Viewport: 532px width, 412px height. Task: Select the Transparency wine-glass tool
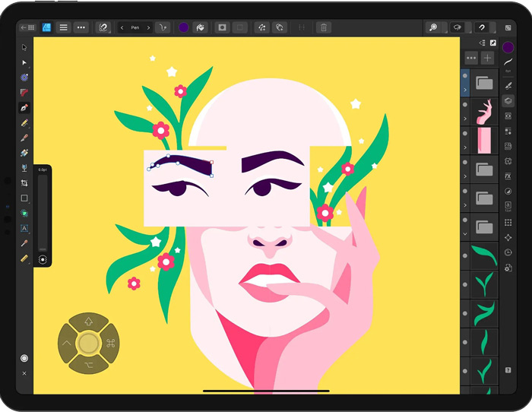tap(24, 168)
